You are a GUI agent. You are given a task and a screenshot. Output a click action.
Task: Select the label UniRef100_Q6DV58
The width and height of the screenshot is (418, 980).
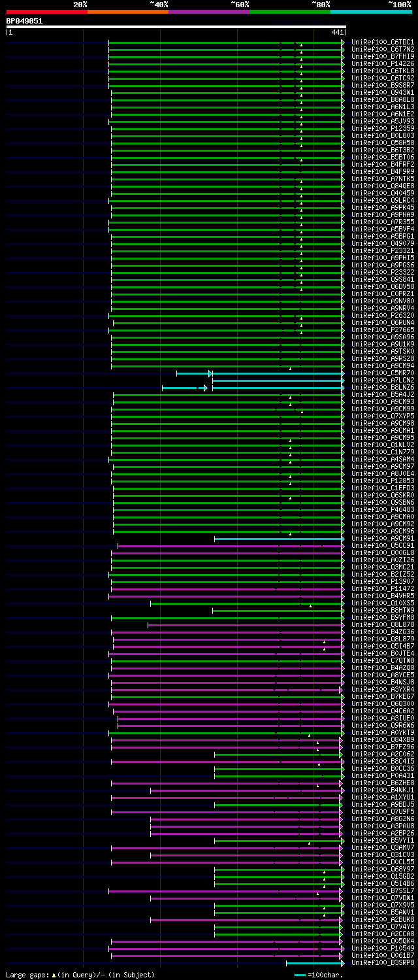383,287
